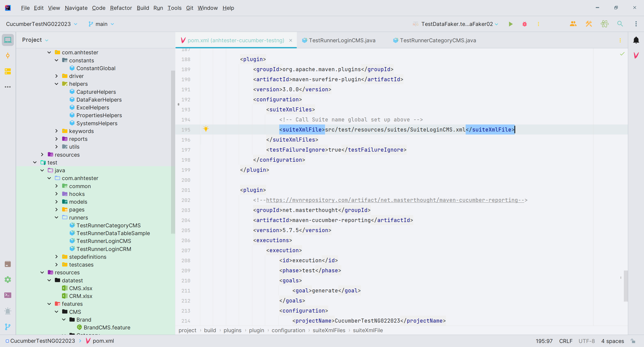
Task: Select DataFakerHelpers class in tree
Action: point(99,100)
